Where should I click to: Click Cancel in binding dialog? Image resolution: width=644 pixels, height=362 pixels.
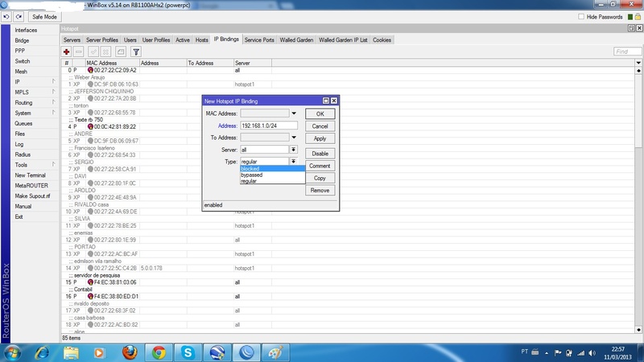tap(320, 126)
